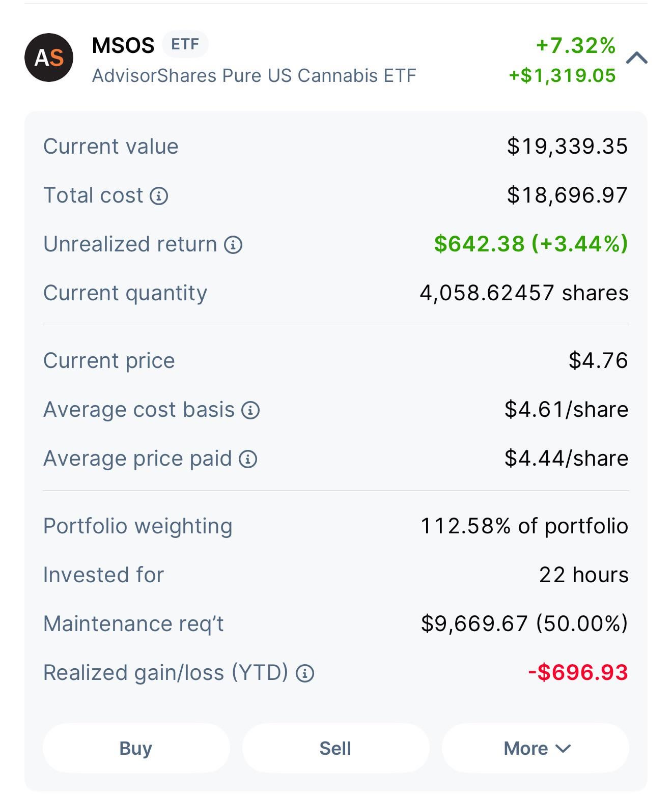The image size is (672, 797).
Task: Select the $19,339.35 current value
Action: coord(567,147)
